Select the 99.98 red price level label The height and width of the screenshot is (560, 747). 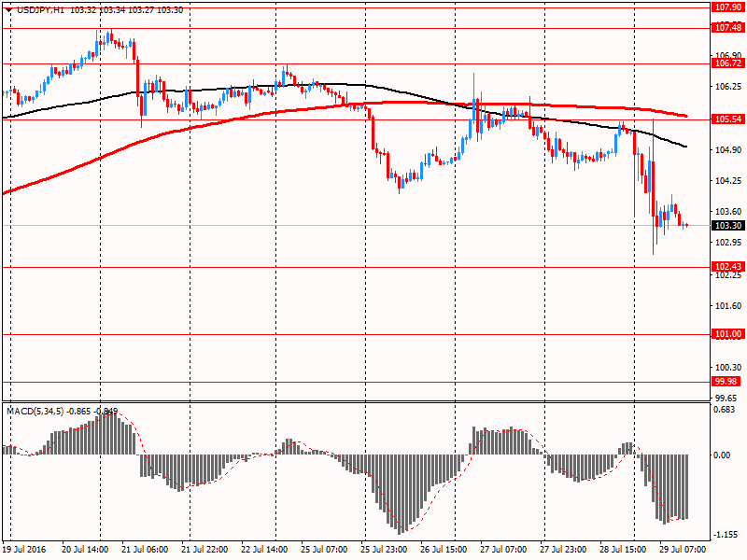click(x=726, y=382)
